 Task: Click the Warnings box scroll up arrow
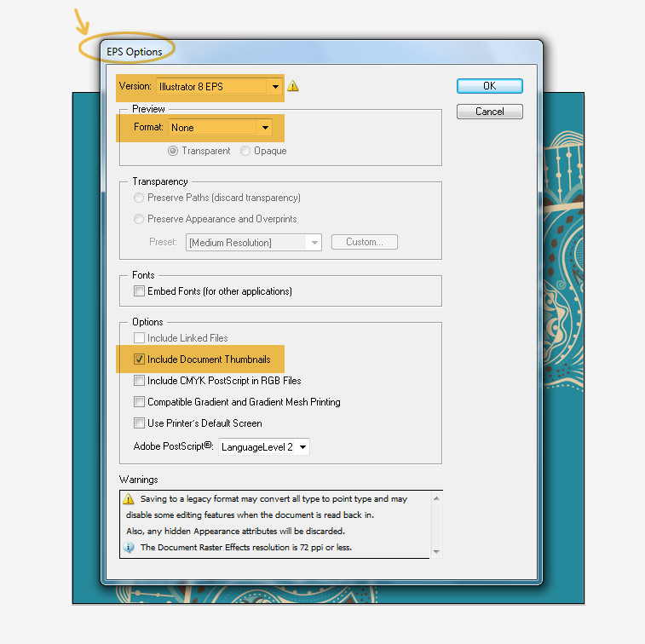click(x=436, y=498)
